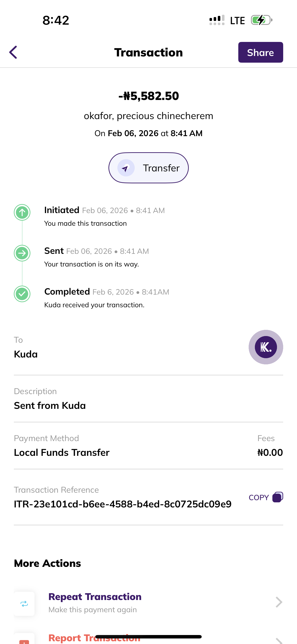Tap the copy reference icon
The height and width of the screenshot is (644, 297).
tap(277, 497)
